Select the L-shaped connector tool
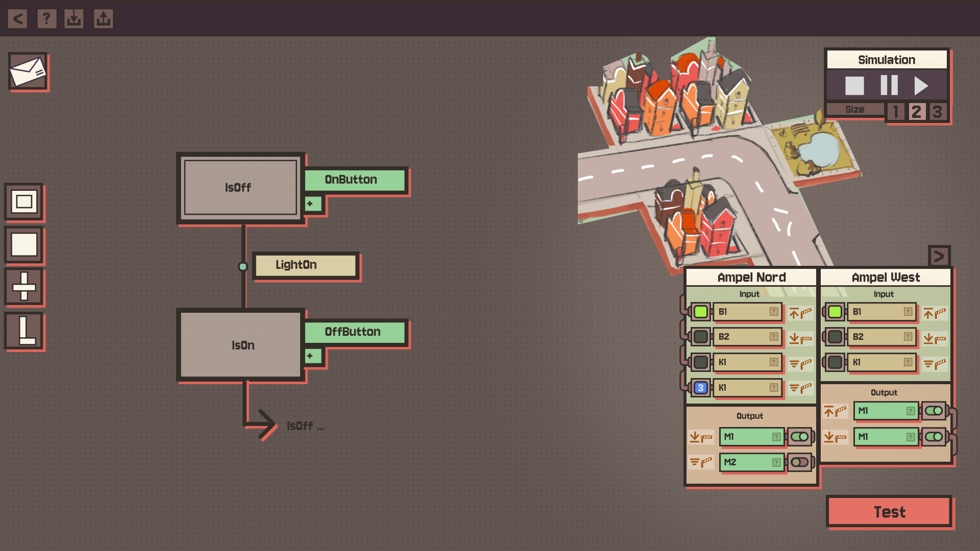 (x=24, y=331)
